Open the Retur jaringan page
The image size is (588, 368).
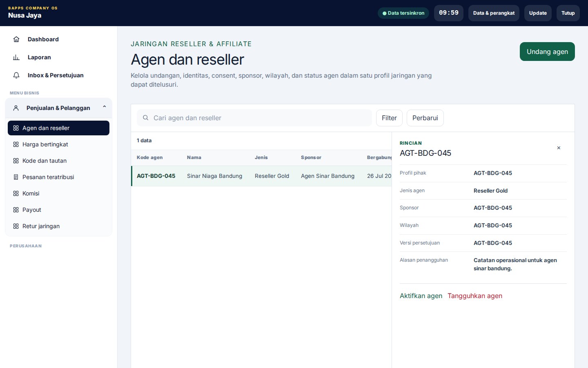coord(58,226)
